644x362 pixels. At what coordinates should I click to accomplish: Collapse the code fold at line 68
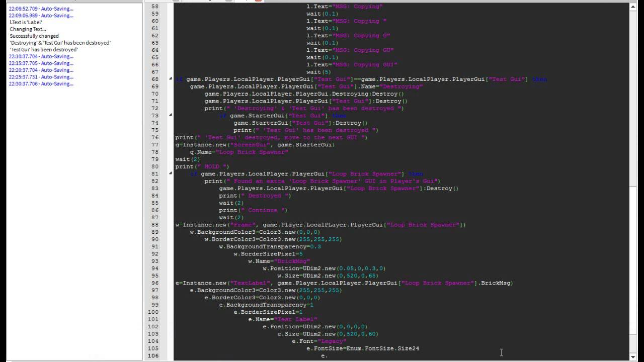pyautogui.click(x=170, y=79)
